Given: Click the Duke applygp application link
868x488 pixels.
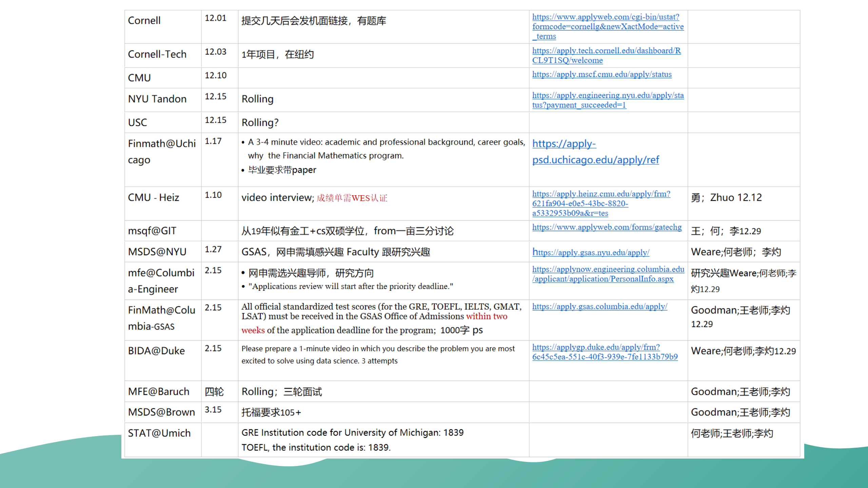Looking at the screenshot, I should click(x=596, y=347).
